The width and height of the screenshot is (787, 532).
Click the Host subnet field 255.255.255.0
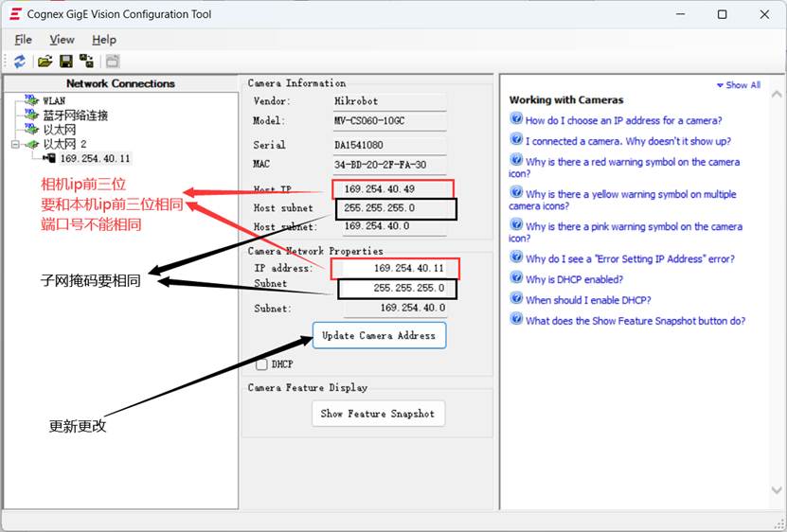click(396, 208)
